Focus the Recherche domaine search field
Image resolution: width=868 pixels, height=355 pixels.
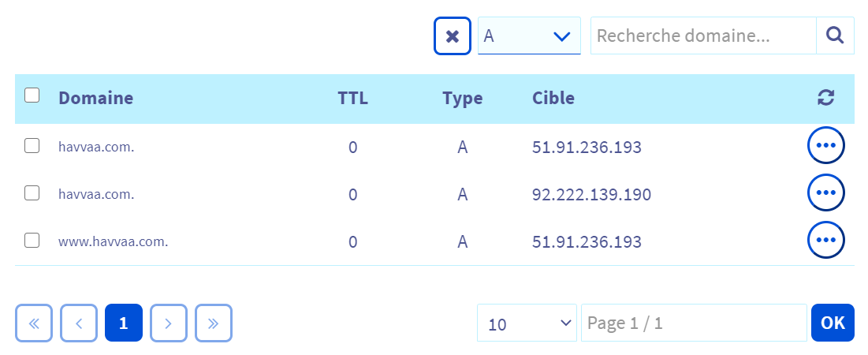tap(702, 35)
